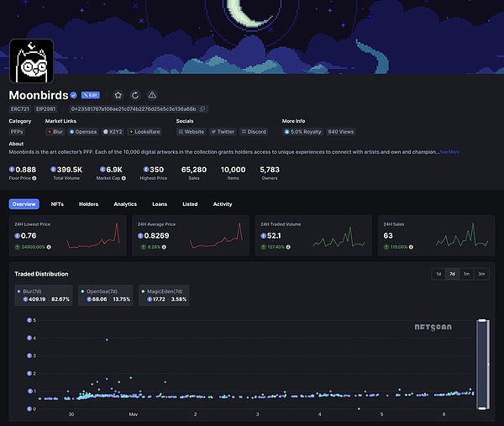The height and width of the screenshot is (426, 504).
Task: Switch to the Holders tab
Action: pos(88,204)
